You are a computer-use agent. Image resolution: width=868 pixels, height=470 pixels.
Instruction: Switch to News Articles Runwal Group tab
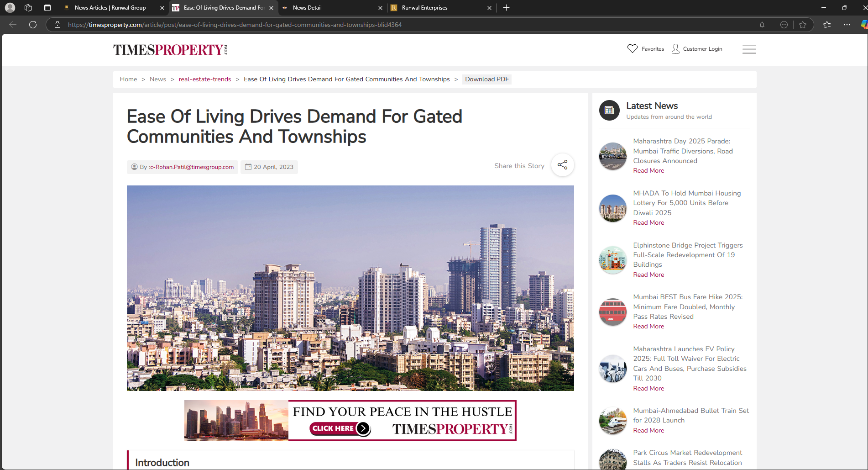[x=110, y=8]
